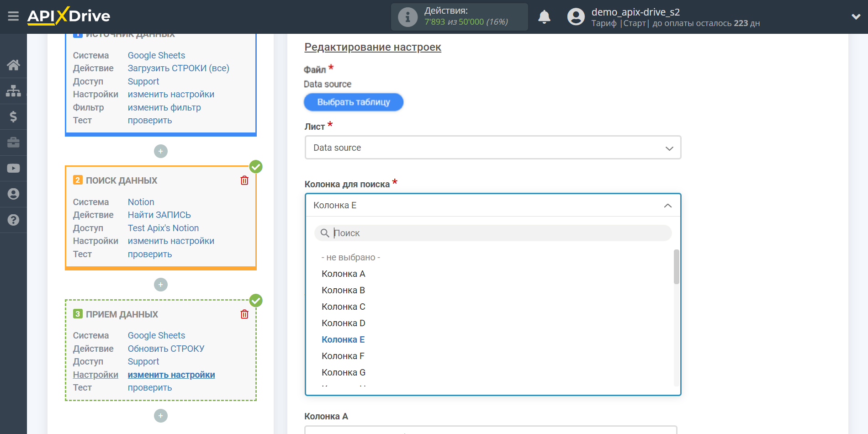
Task: Add step after ПОИСК ДАННЫХ block
Action: tap(160, 285)
